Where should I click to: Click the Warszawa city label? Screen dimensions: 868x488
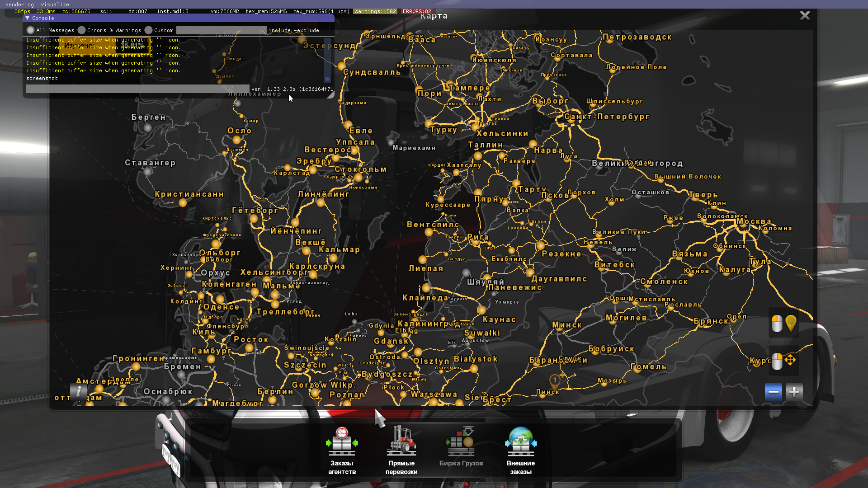434,394
